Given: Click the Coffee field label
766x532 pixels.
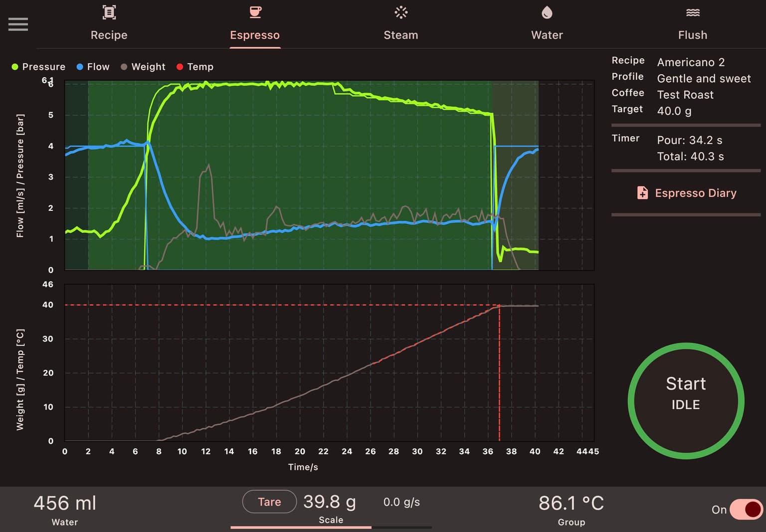Looking at the screenshot, I should click(x=628, y=93).
